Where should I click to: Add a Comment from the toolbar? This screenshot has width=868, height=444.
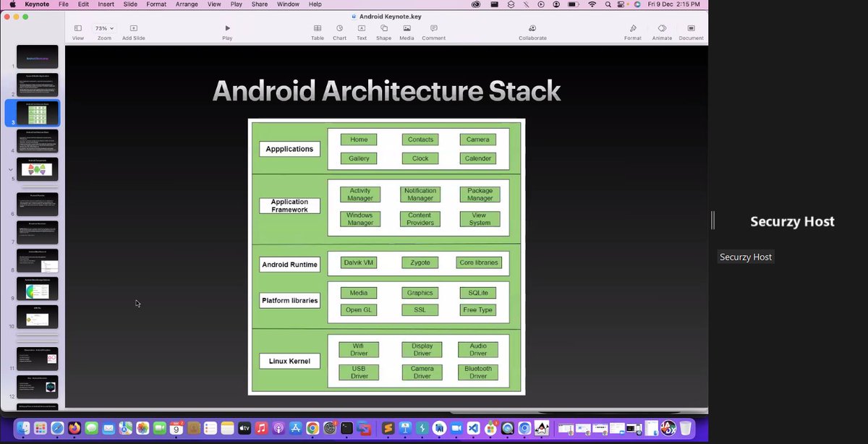(433, 28)
